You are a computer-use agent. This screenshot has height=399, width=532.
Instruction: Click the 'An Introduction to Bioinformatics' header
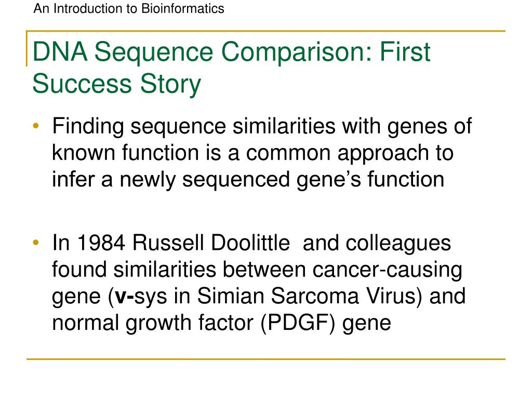coord(129,9)
